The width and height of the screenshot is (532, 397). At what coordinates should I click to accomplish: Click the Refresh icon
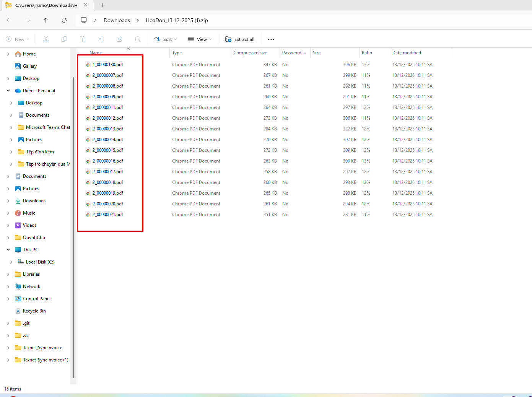pyautogui.click(x=64, y=20)
